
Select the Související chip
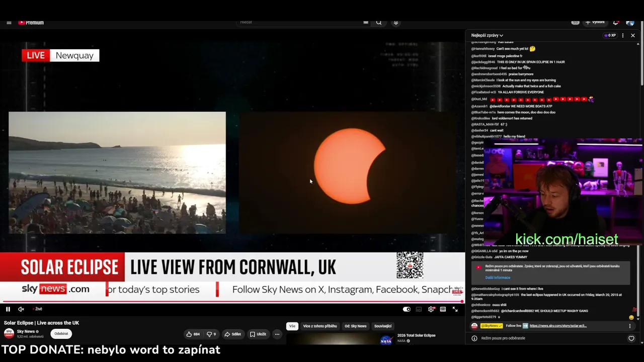[x=383, y=326]
